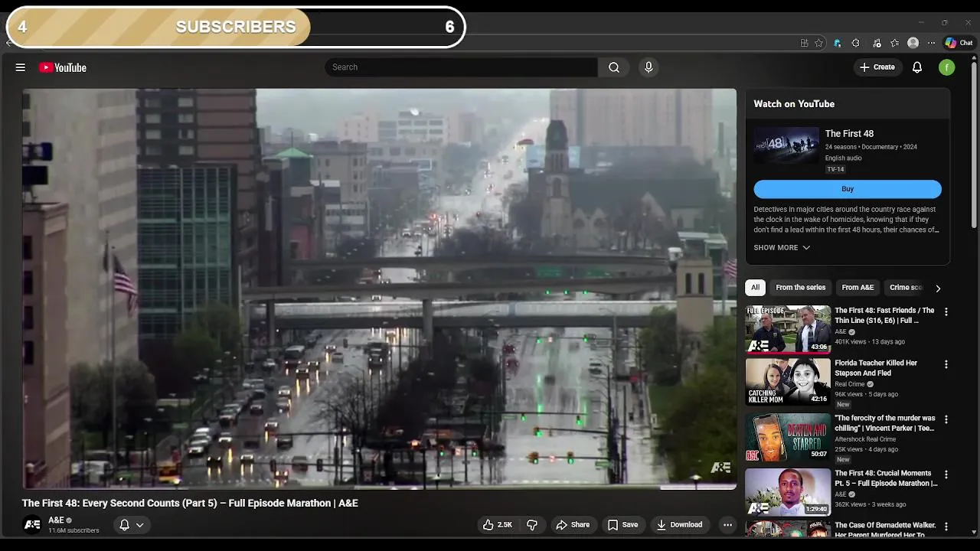Select the From the series chip
This screenshot has width=980, height=551.
click(x=801, y=288)
